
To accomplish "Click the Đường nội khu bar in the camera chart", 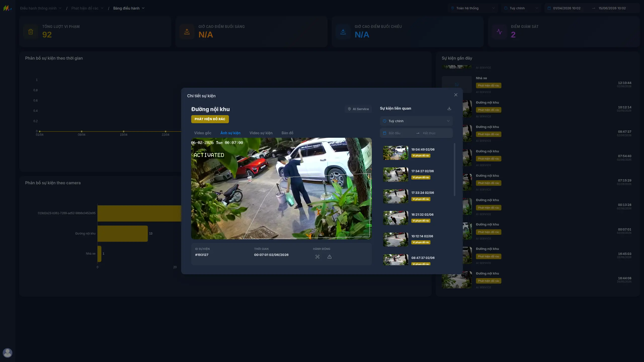I will (x=123, y=234).
